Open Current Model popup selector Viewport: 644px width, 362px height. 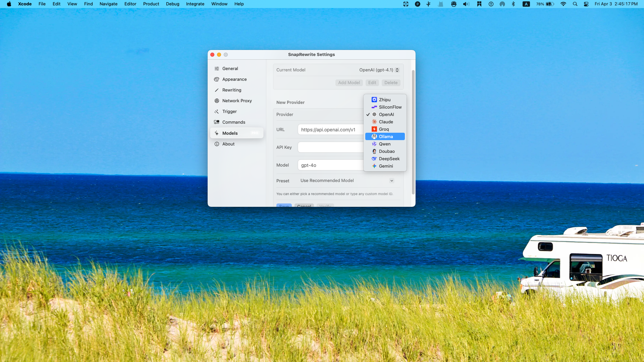379,70
